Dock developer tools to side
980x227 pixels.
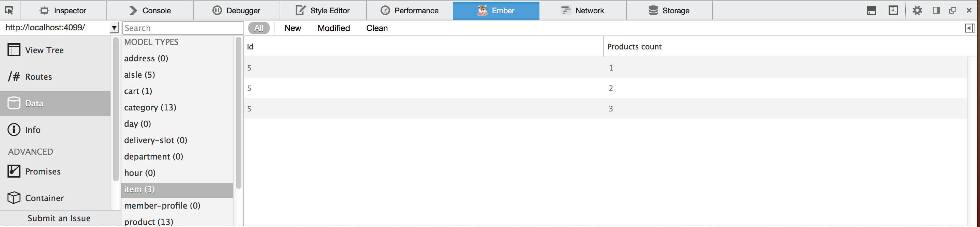pyautogui.click(x=936, y=10)
